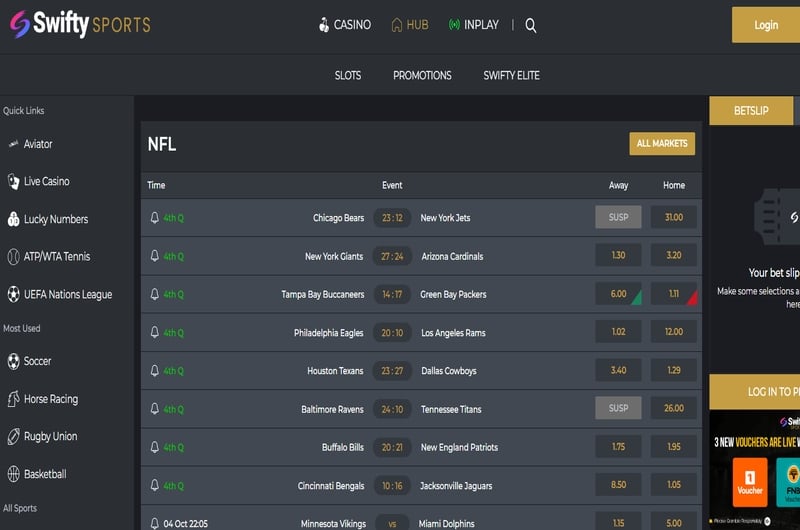Select away odds 6.00 for Tampa Bay Buccaneers
The height and width of the screenshot is (530, 800).
pyautogui.click(x=618, y=294)
